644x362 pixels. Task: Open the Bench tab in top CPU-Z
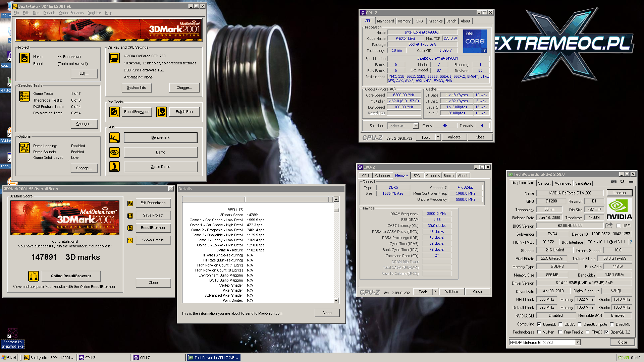451,21
